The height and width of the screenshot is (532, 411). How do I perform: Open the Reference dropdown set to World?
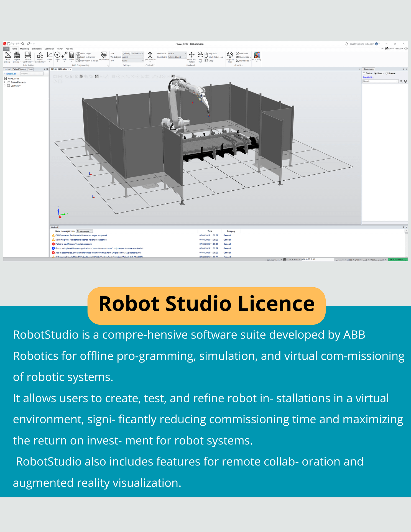[x=177, y=53]
